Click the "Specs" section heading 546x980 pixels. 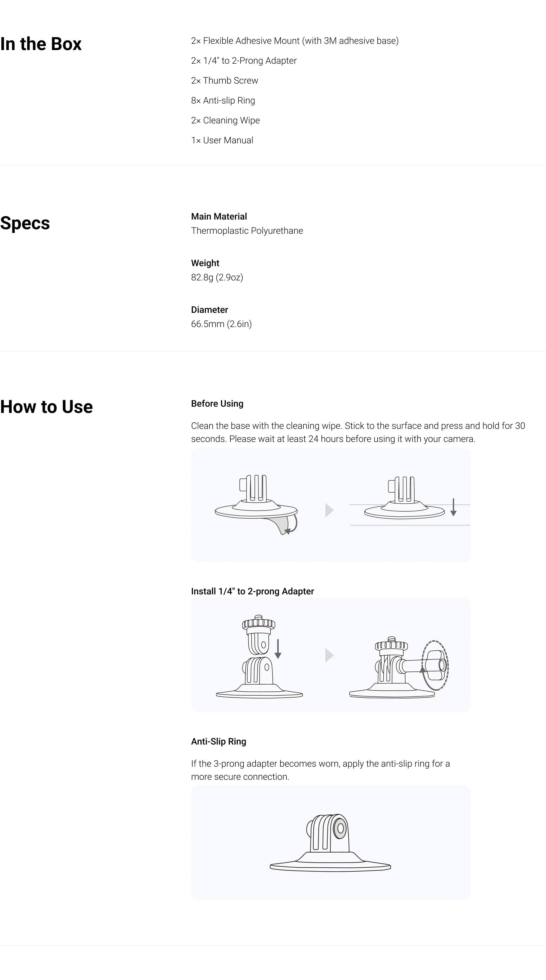(25, 223)
